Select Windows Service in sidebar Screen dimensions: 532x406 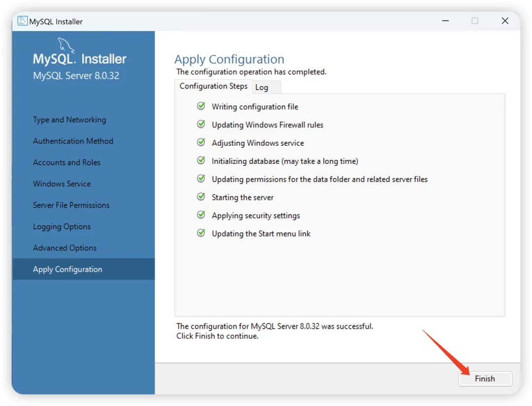[x=62, y=184]
